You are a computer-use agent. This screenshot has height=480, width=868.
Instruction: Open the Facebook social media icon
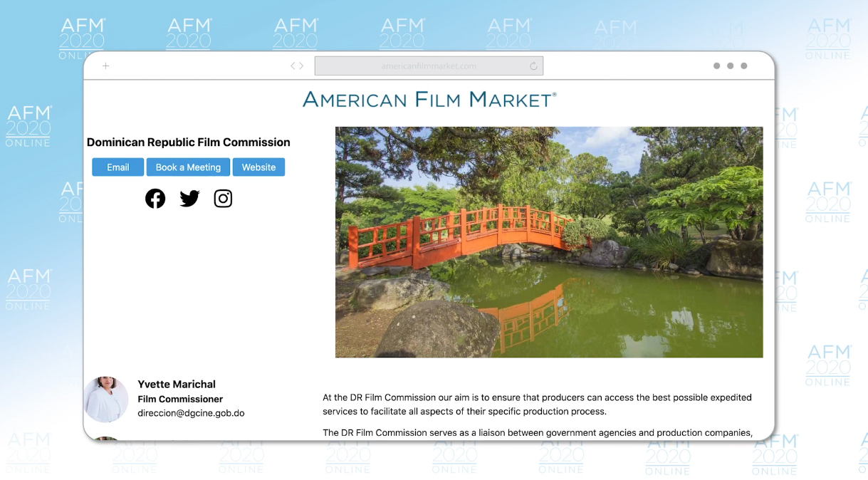click(155, 199)
